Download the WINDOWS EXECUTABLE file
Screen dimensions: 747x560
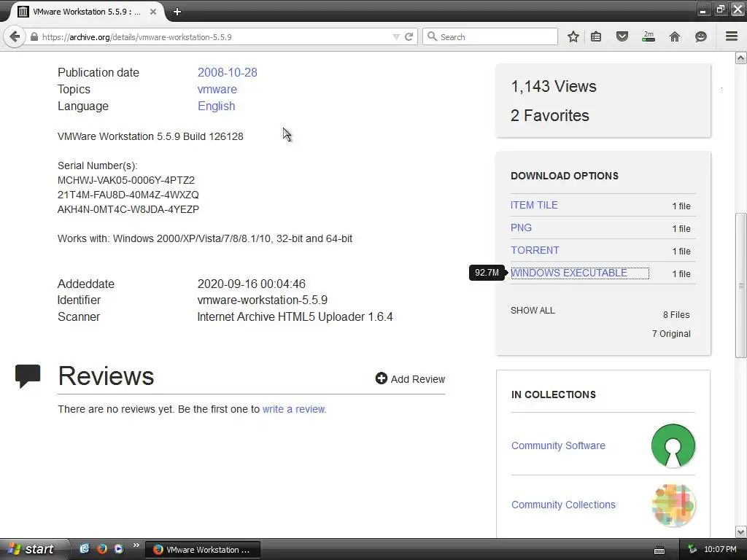coord(569,273)
